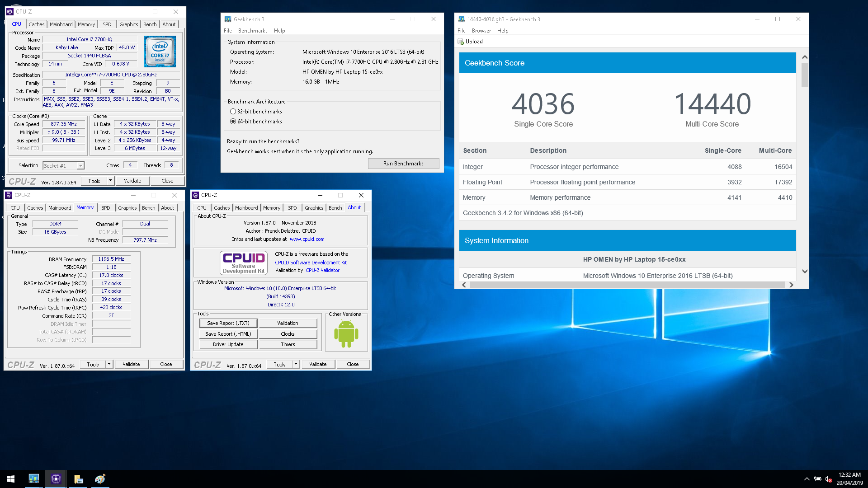Click the Intel Core i7 logo in CPU-Z
The image size is (868, 488).
coord(160,52)
